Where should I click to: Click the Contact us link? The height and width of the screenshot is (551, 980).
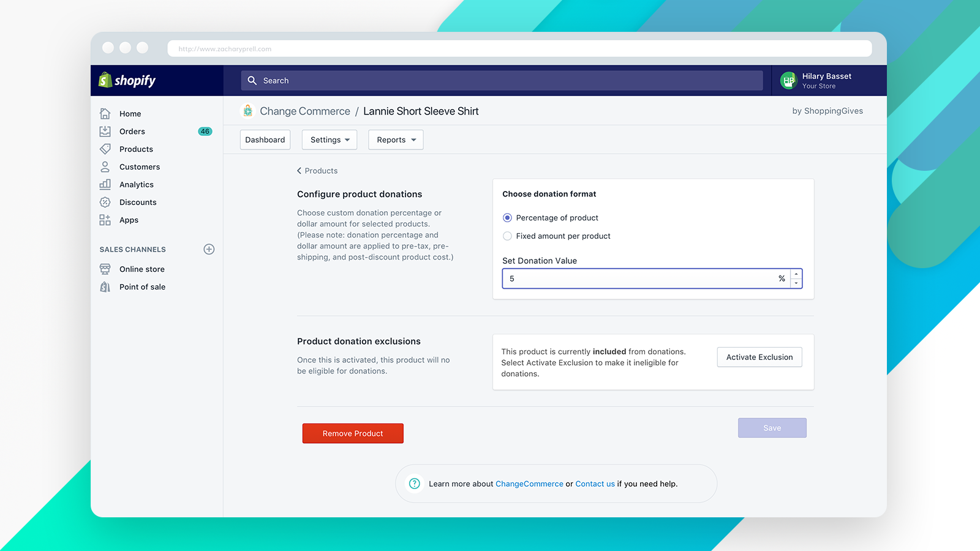point(595,484)
